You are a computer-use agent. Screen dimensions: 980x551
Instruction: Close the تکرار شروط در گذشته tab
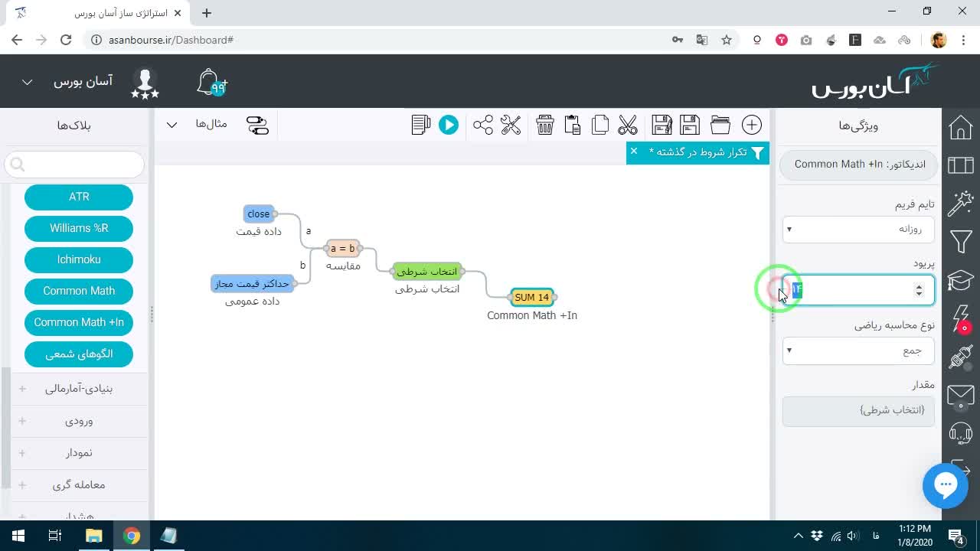[634, 152]
